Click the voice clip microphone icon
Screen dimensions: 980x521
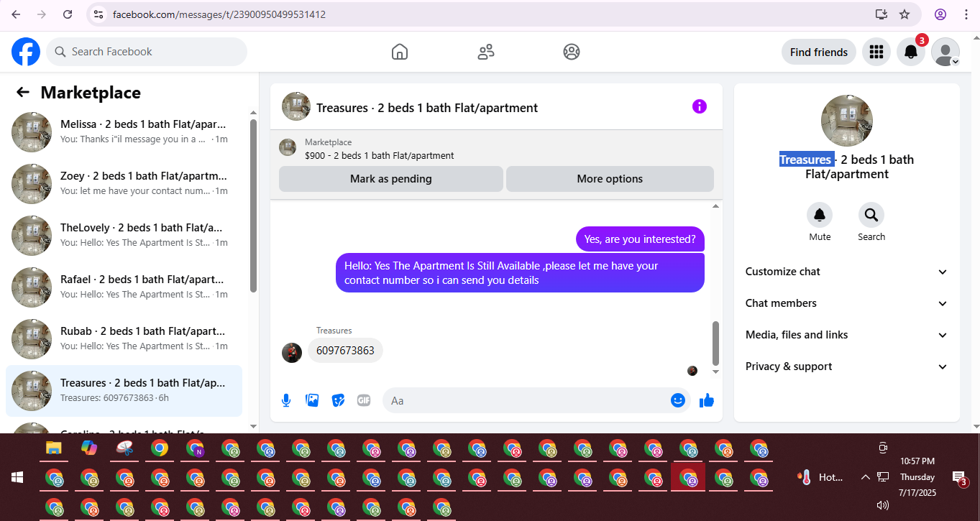click(x=286, y=400)
